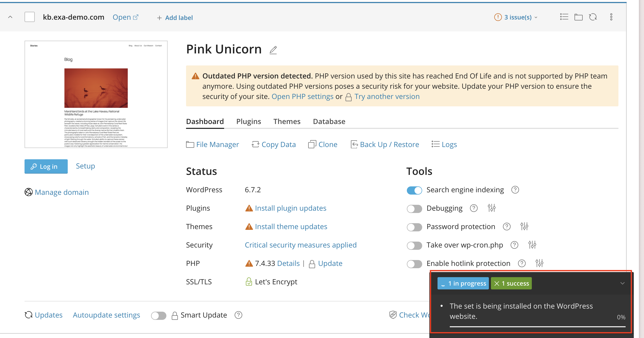Click the refresh icon in header

pos(593,17)
